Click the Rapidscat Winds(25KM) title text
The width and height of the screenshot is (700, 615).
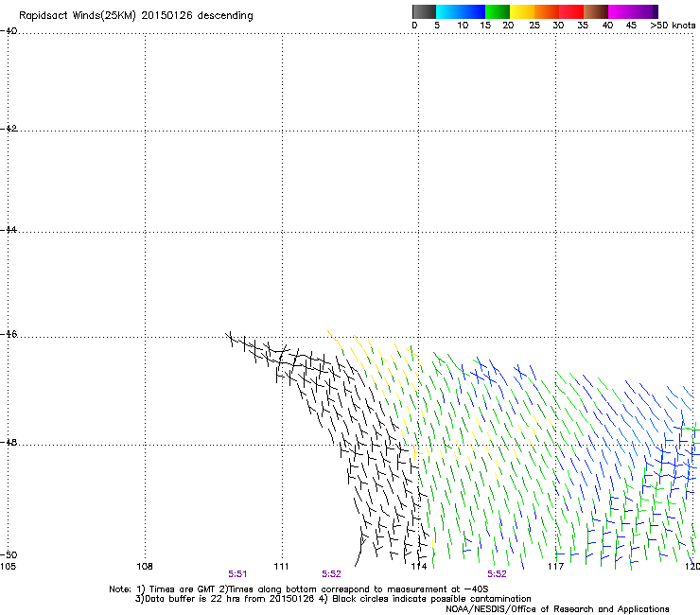pos(135,16)
